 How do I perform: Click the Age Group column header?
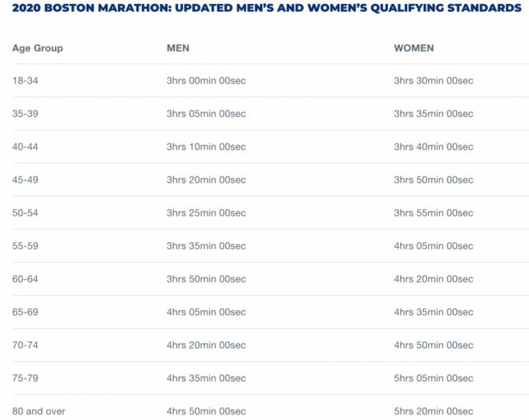(37, 48)
